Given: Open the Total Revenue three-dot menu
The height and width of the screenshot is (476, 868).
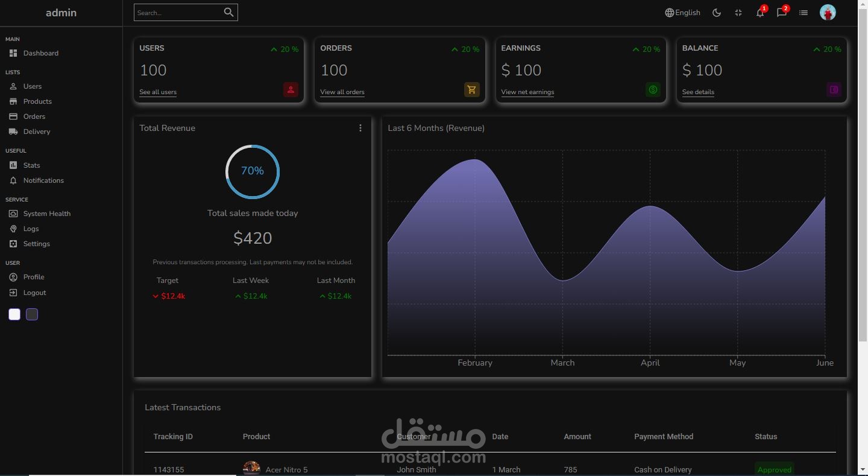Looking at the screenshot, I should tap(360, 128).
